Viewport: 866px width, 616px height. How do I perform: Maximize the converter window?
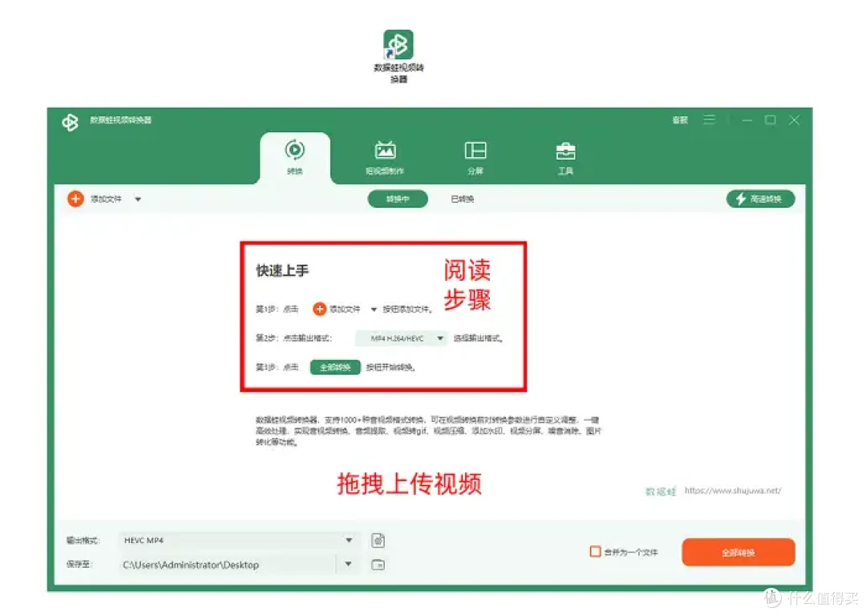(x=771, y=120)
